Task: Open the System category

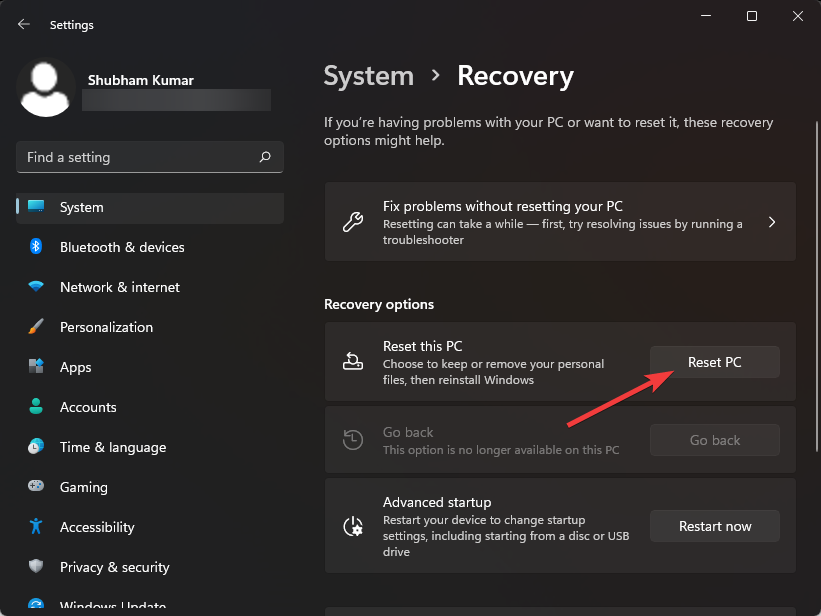Action: click(x=150, y=207)
